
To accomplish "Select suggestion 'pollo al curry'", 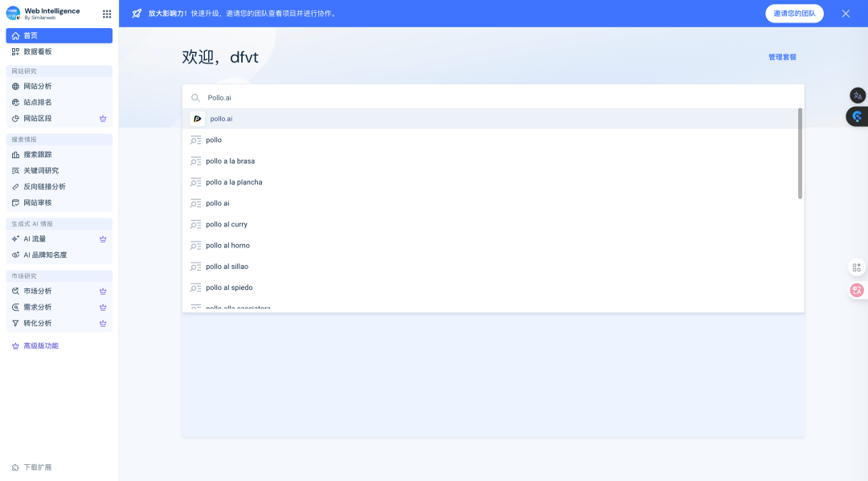I will (x=490, y=224).
